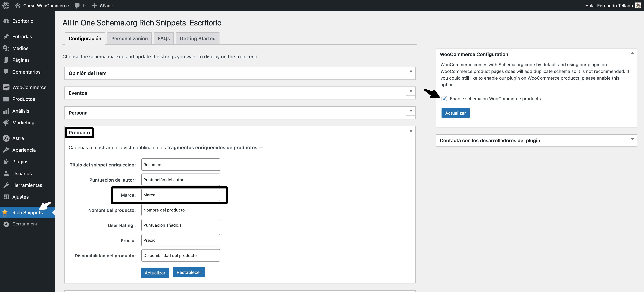
Task: Collapse the WooCommerce Configuration panel arrow
Action: point(632,53)
